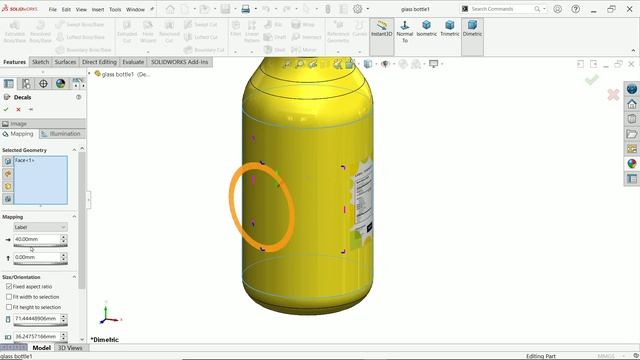Switch to the Evaluate ribbon tab

[133, 62]
